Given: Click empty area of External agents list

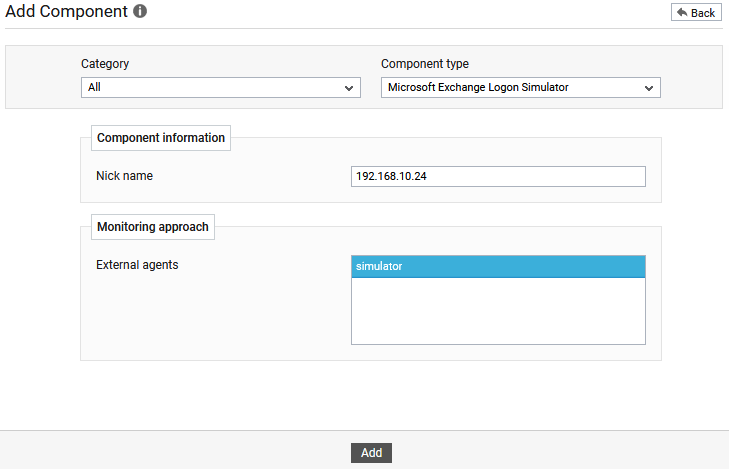Looking at the screenshot, I should [x=498, y=310].
